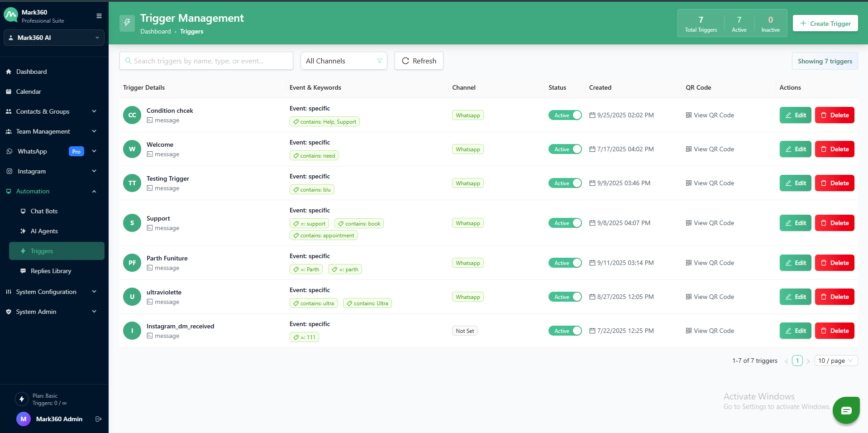Click the Create Trigger button
Screen dimensions: 868x433
tap(825, 23)
